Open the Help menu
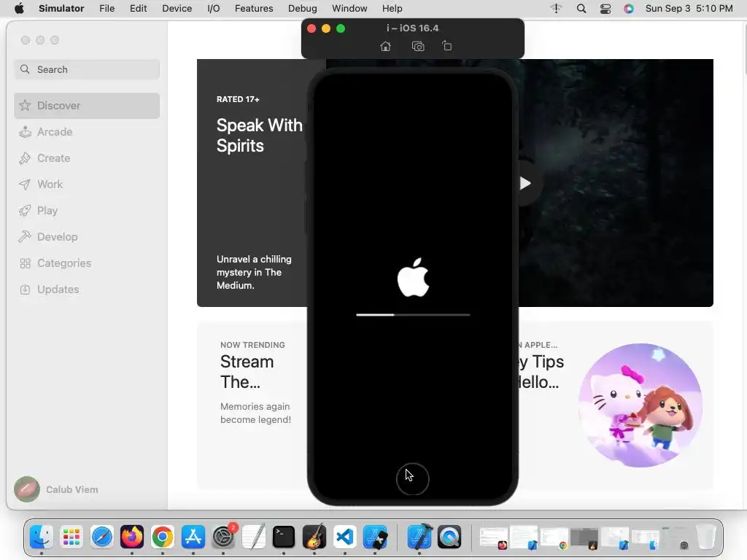This screenshot has width=747, height=560. 392,9
